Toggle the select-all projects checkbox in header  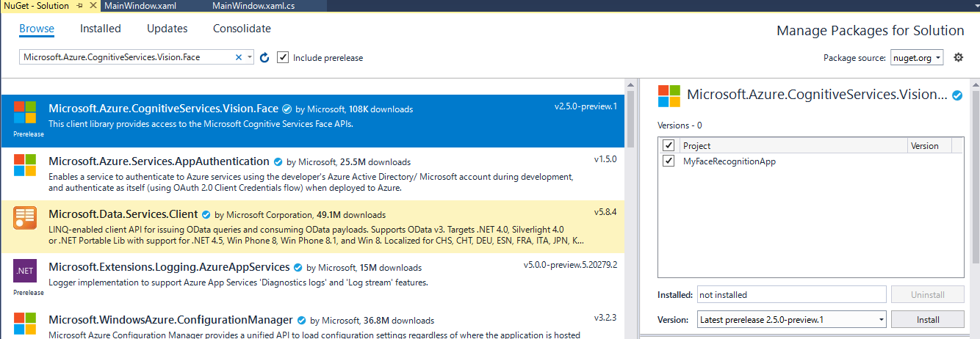[x=669, y=145]
